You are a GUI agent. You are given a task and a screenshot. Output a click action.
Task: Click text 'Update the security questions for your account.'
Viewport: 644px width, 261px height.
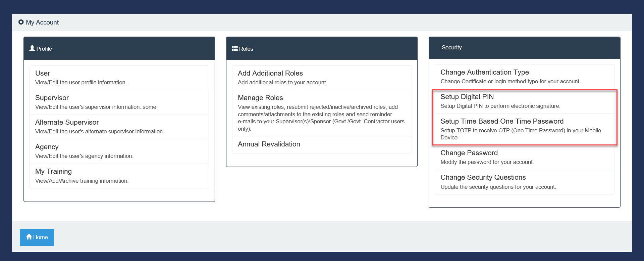coord(498,187)
